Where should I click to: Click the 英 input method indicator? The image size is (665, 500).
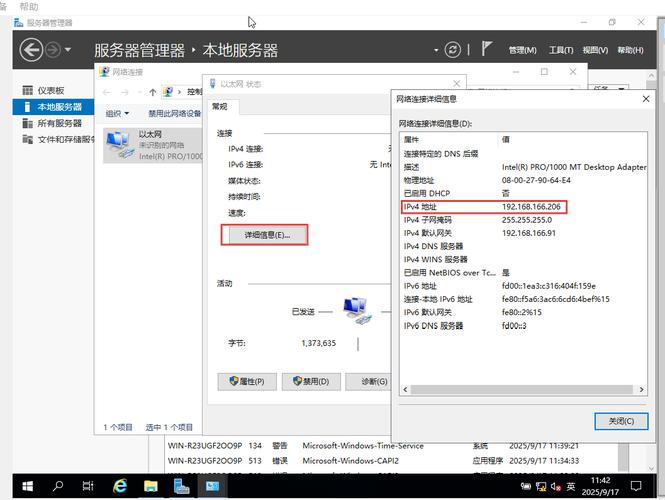point(571,487)
